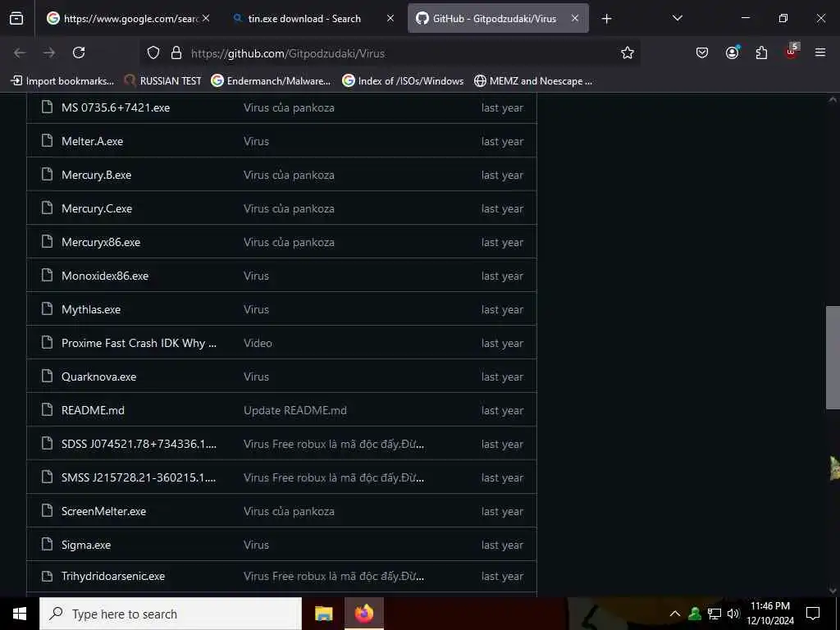840x630 pixels.
Task: Open volume speaker tray icon
Action: pos(733,614)
